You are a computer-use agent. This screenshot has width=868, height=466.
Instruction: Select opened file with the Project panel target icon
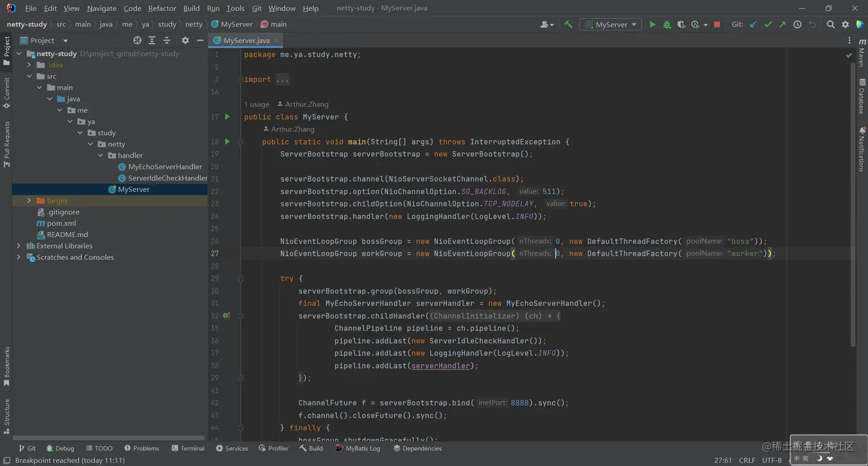pyautogui.click(x=137, y=40)
